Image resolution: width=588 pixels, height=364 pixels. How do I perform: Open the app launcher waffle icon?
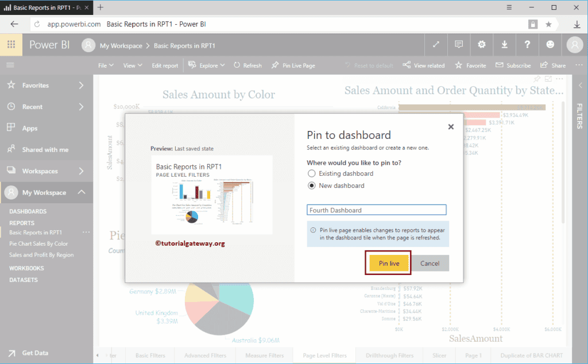pos(11,45)
